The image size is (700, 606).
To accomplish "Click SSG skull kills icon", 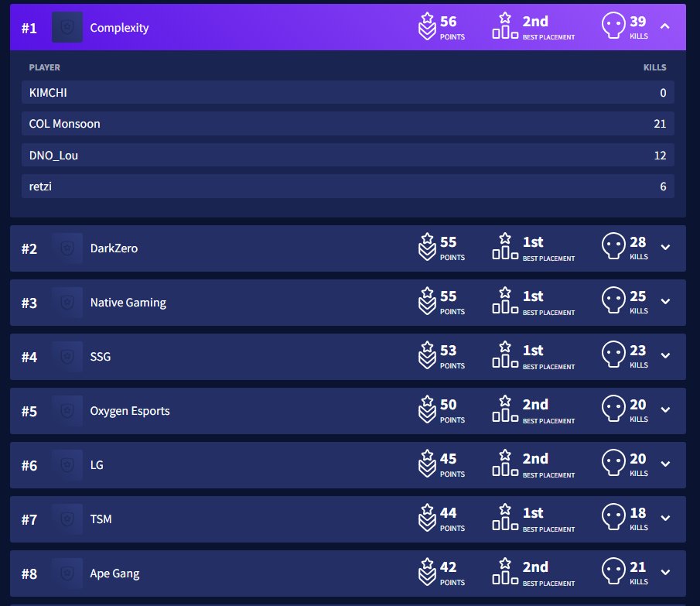I will pyautogui.click(x=613, y=354).
